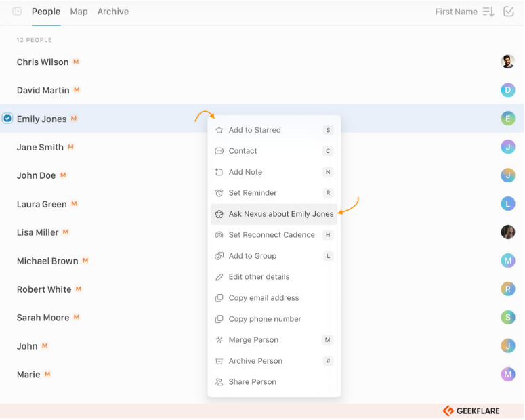Choose Merge Person from the menu
The height and width of the screenshot is (420, 525).
click(274, 340)
